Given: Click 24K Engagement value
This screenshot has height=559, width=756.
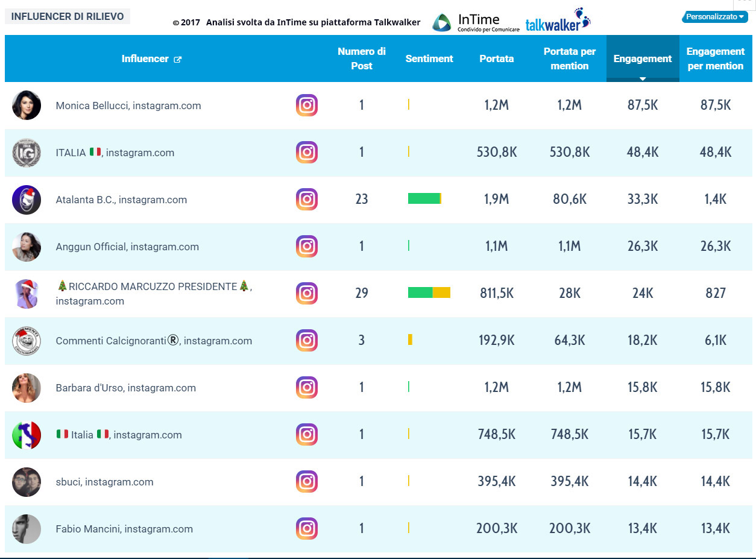Looking at the screenshot, I should click(643, 293).
